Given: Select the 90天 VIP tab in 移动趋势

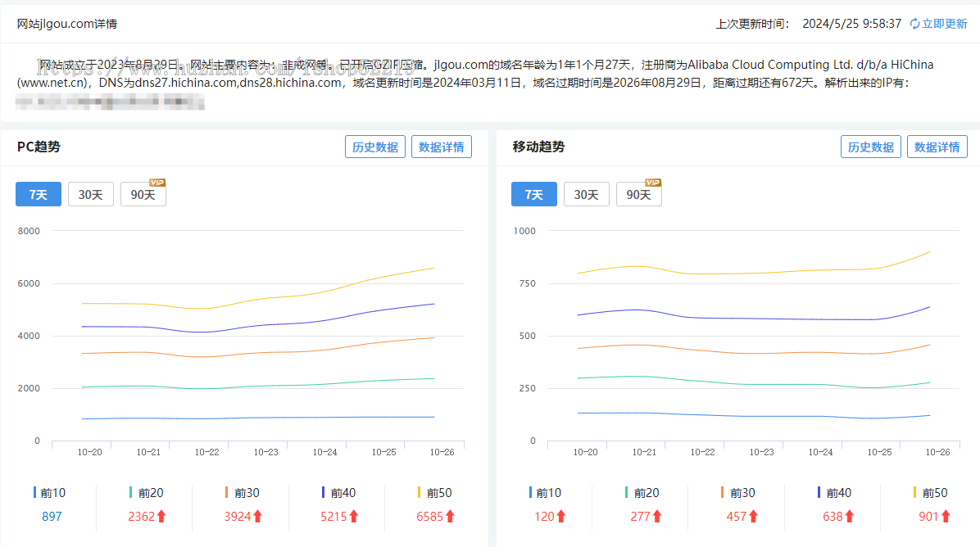Looking at the screenshot, I should 639,194.
